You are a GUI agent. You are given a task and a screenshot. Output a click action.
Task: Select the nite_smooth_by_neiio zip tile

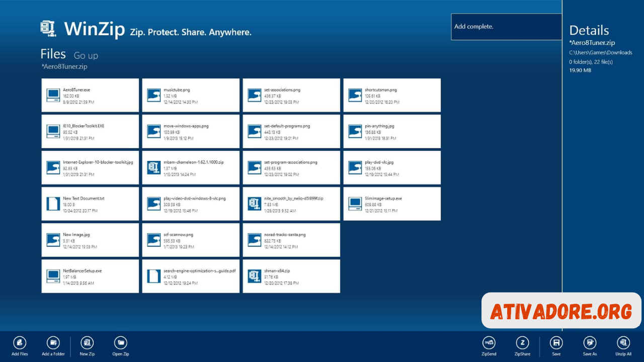click(x=291, y=204)
